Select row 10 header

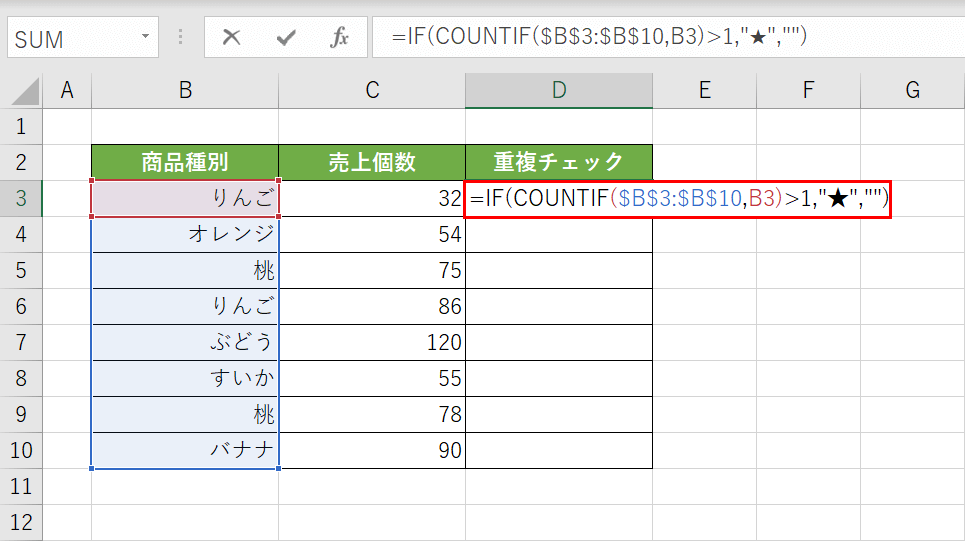coord(22,451)
